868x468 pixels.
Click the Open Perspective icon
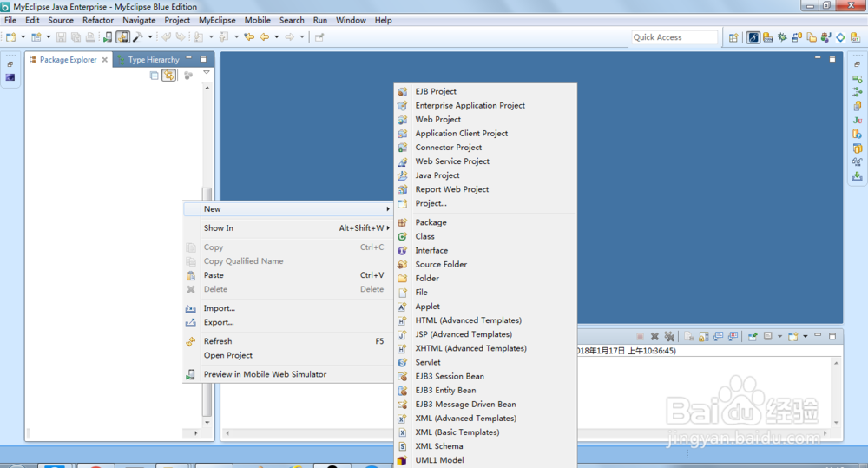[733, 37]
